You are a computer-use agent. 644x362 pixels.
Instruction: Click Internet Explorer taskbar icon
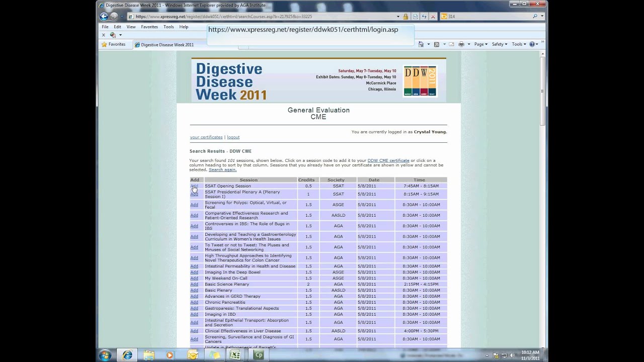[127, 355]
